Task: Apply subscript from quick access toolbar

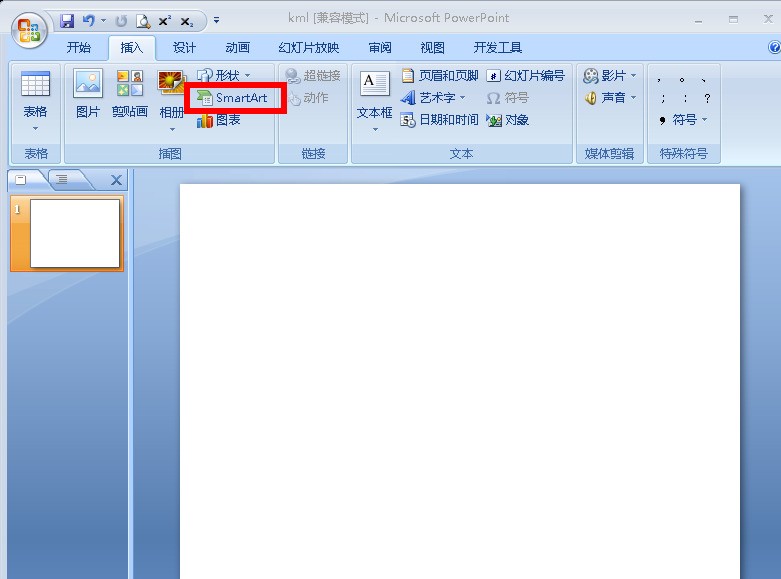Action: (187, 21)
